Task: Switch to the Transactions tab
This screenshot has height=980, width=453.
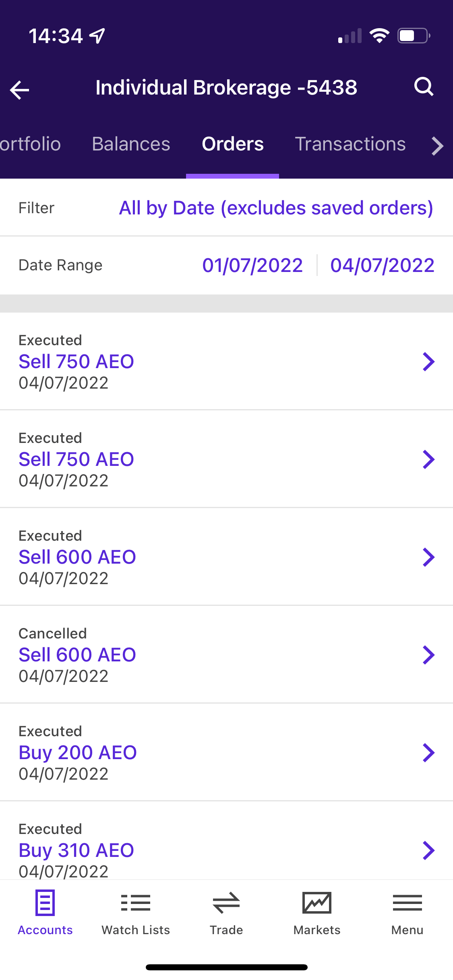Action: pos(350,144)
